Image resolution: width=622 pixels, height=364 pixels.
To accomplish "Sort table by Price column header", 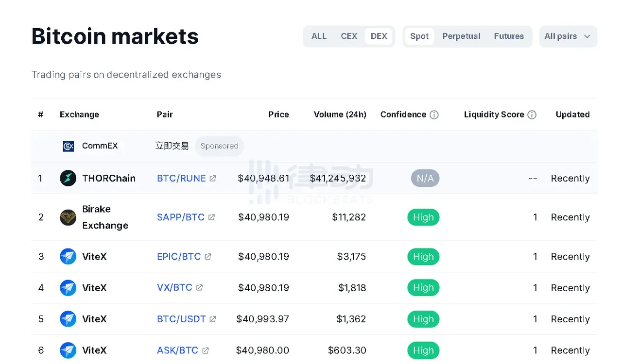I will point(278,115).
